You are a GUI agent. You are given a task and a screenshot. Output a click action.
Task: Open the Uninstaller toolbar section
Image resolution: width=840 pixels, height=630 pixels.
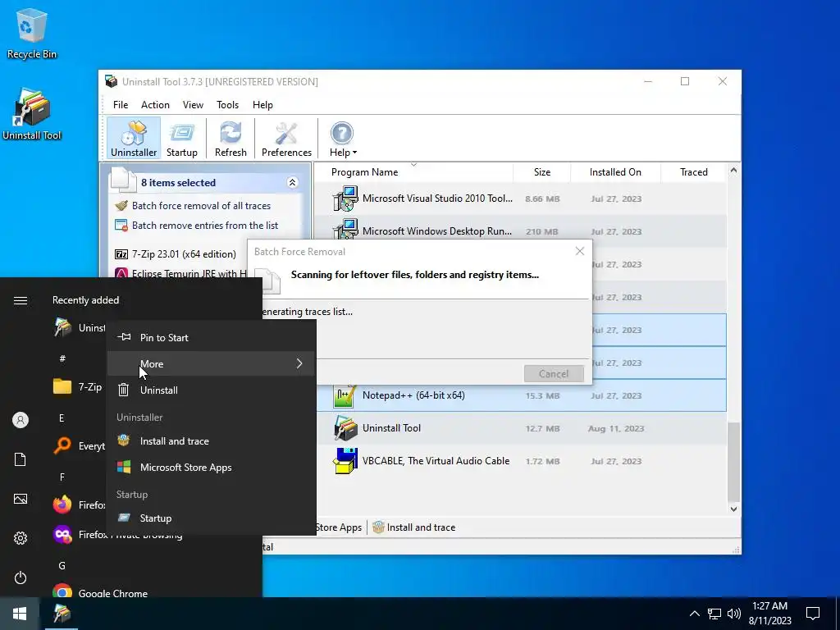[134, 139]
